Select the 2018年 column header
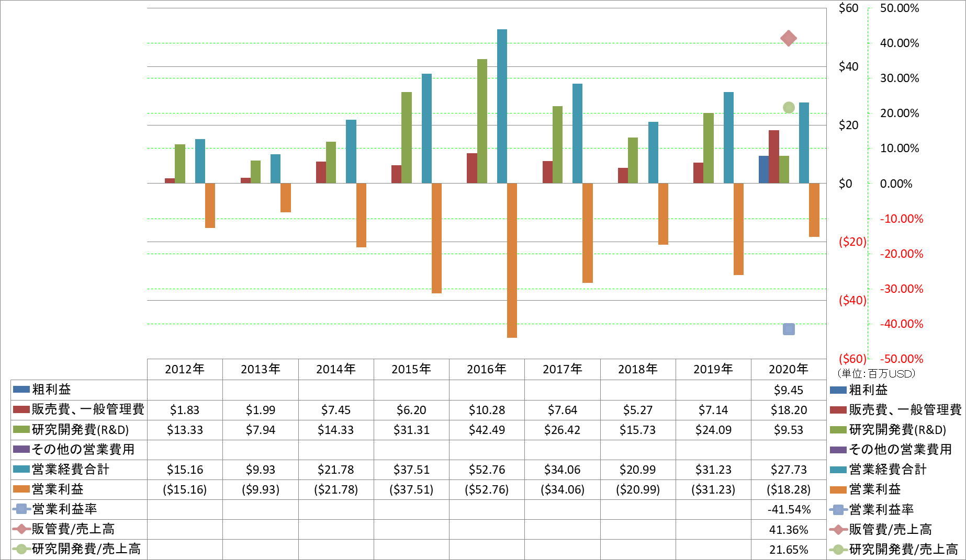The width and height of the screenshot is (966, 560). (638, 369)
